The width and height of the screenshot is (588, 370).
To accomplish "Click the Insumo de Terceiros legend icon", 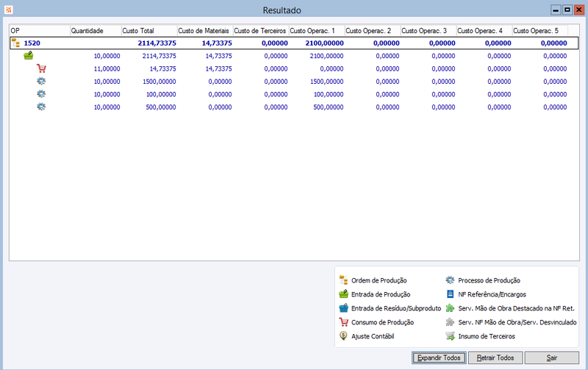I will tap(450, 336).
